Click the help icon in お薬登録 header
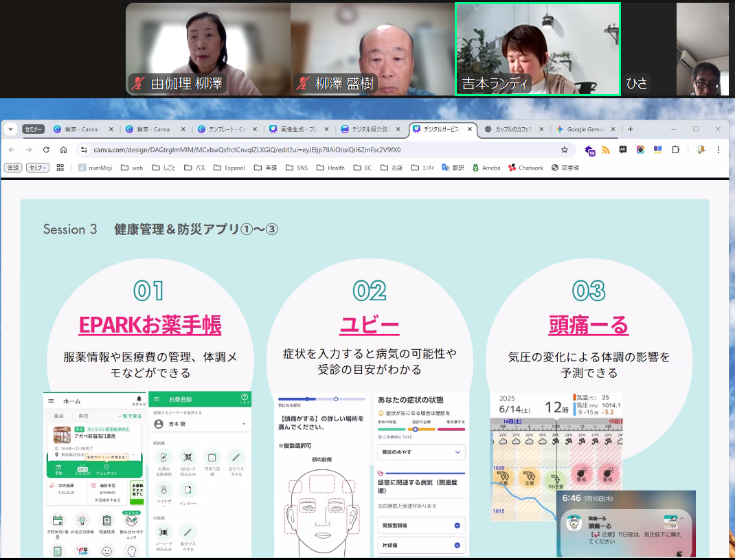Screen dimensions: 735x560 click(244, 398)
